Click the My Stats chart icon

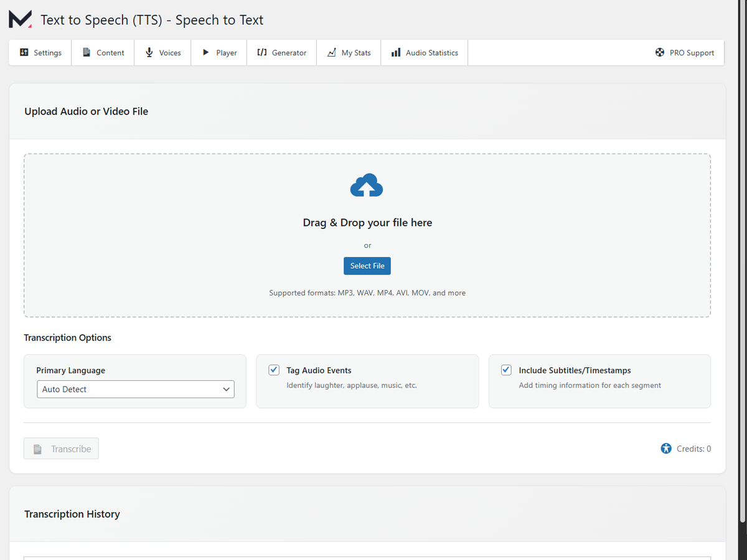331,52
